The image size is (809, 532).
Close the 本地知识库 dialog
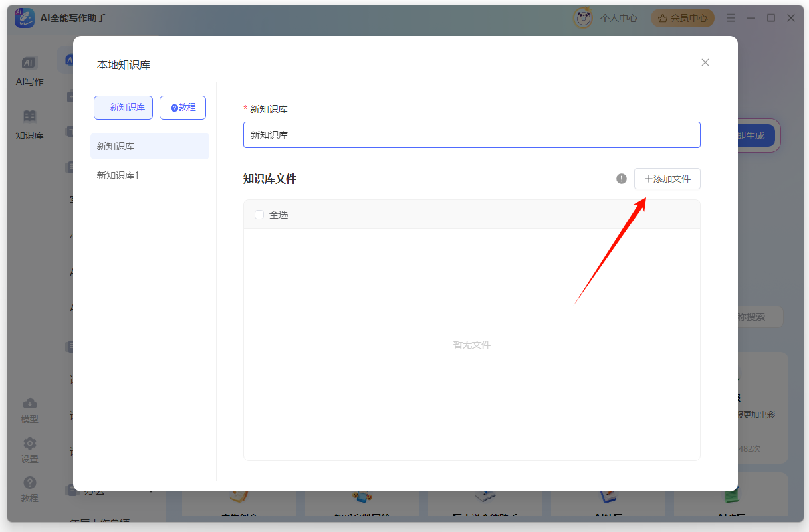[x=705, y=62]
